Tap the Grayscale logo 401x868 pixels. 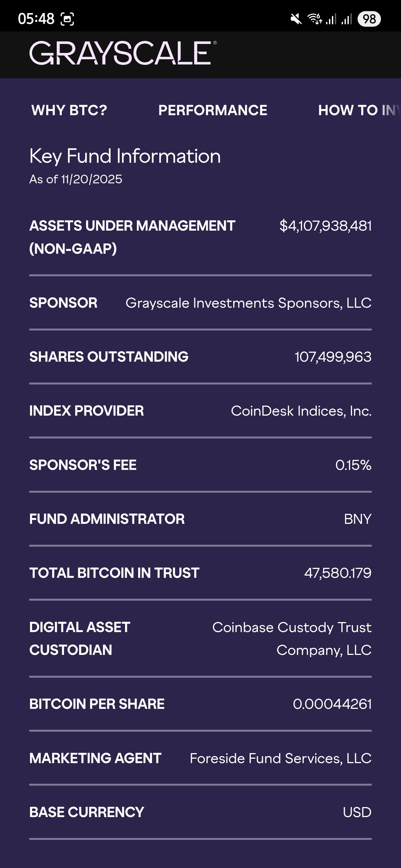pos(123,53)
